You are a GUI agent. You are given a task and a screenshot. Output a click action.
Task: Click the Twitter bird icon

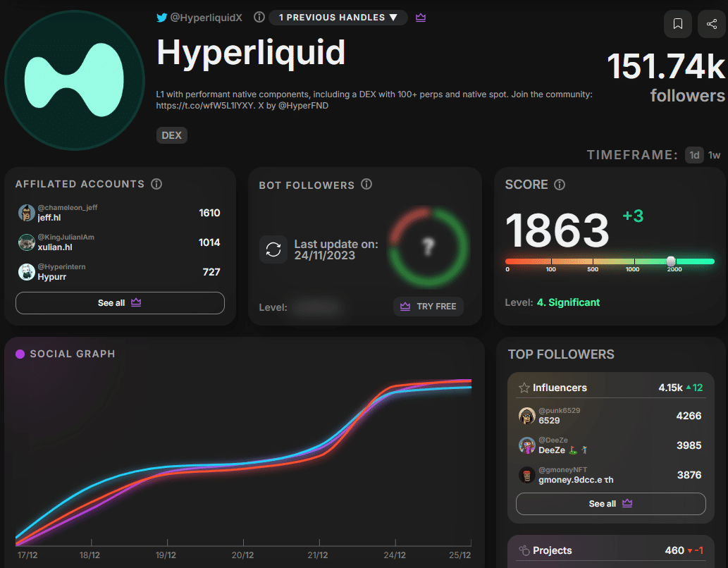[x=161, y=18]
